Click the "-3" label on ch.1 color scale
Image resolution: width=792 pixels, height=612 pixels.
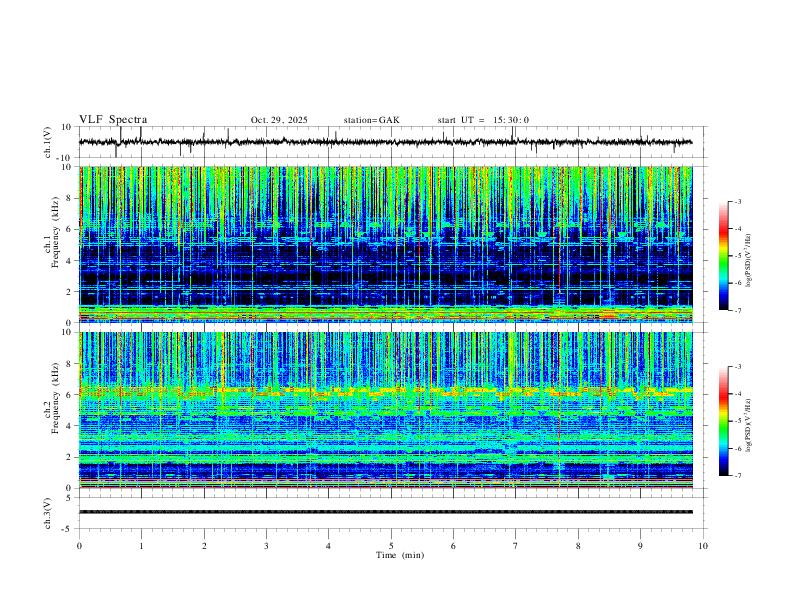point(737,201)
